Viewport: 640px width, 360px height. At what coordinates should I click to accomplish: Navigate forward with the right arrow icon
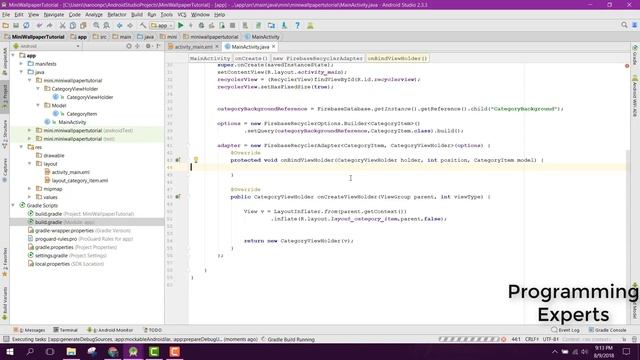click(x=130, y=25)
